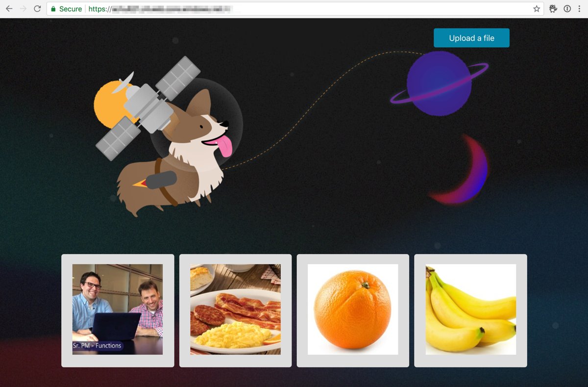Reload the page with the refresh icon

coord(37,9)
